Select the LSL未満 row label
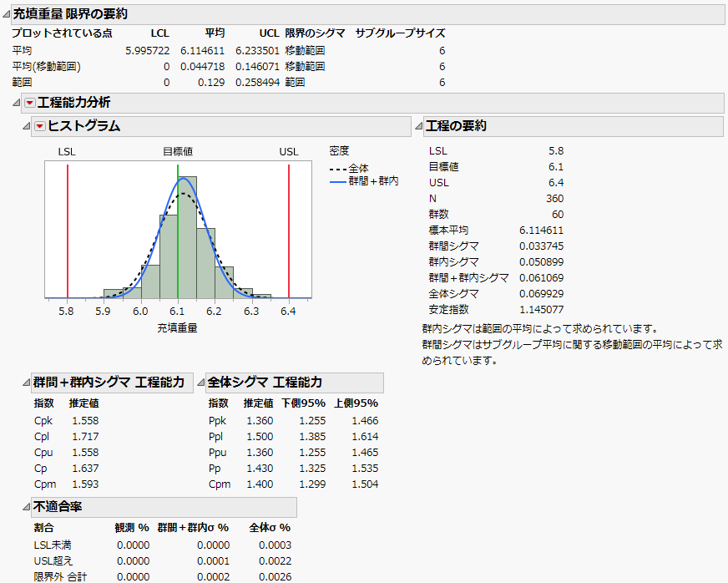 (53, 545)
